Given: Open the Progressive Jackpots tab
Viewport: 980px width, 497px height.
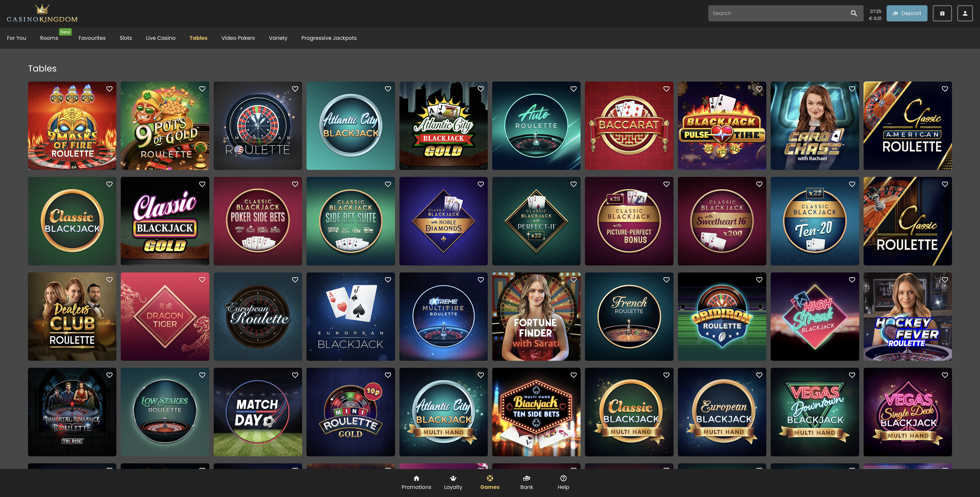Looking at the screenshot, I should click(329, 38).
